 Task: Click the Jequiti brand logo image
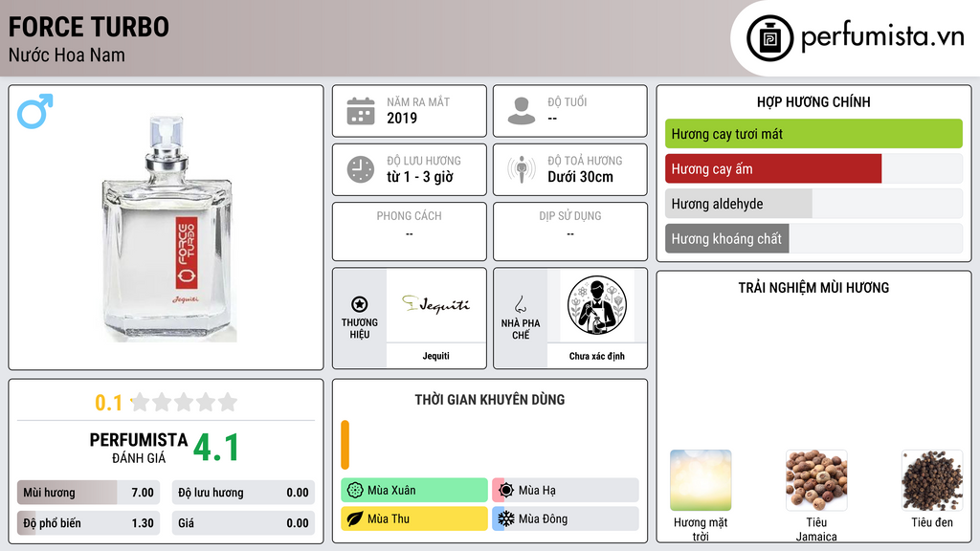tap(435, 305)
